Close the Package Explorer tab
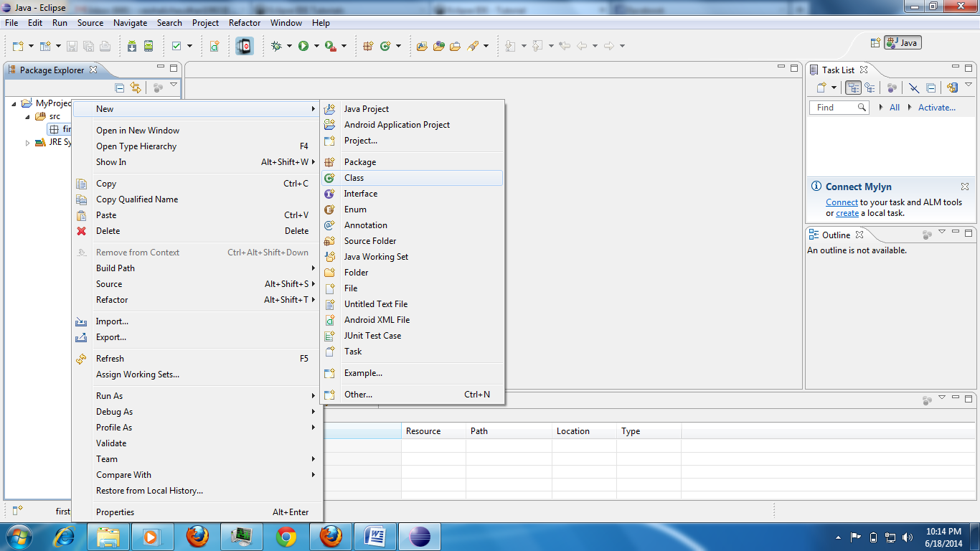 coord(92,70)
